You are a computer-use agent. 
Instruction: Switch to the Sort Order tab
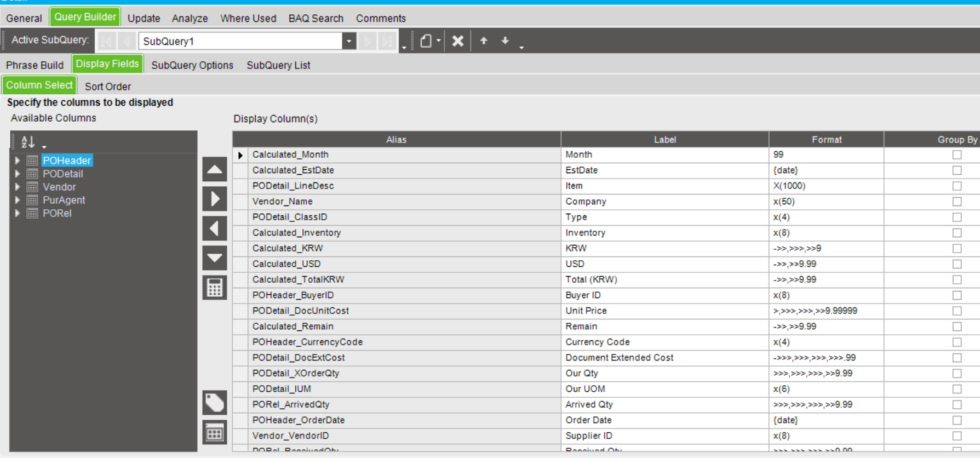coord(108,87)
